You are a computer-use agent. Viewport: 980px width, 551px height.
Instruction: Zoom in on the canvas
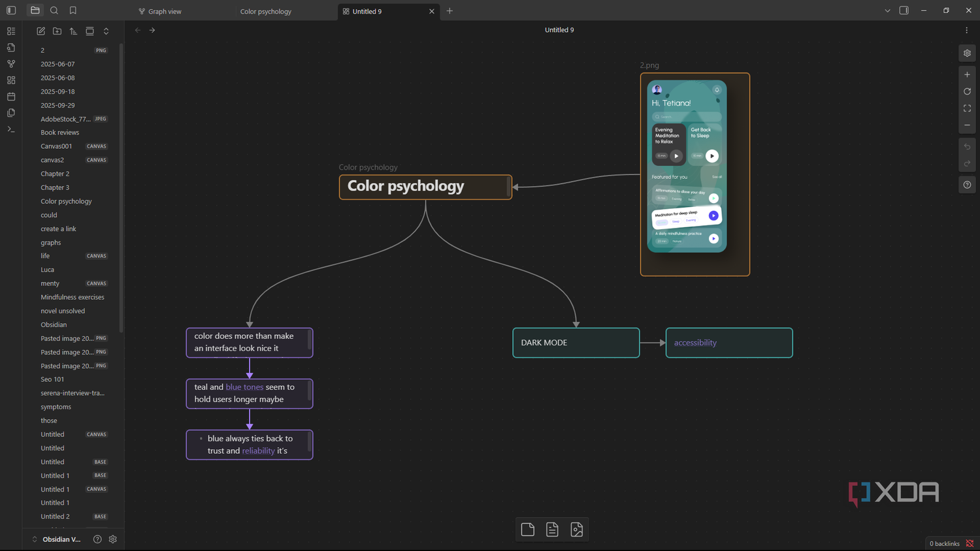(x=967, y=74)
